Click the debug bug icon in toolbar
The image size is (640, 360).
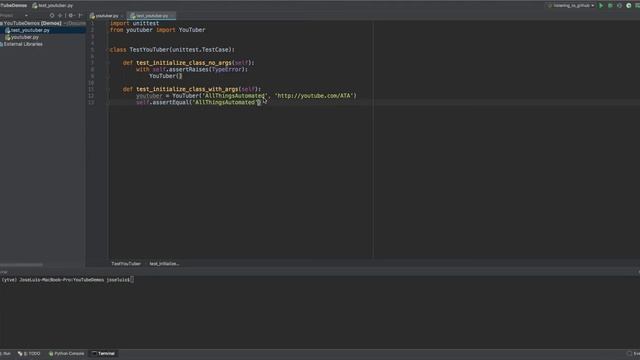click(x=610, y=6)
